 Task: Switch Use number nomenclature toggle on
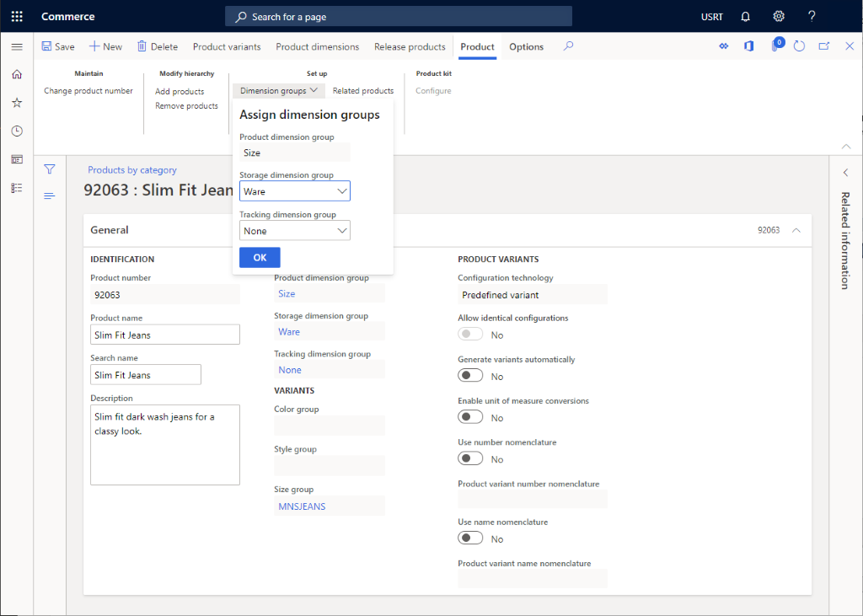pyautogui.click(x=469, y=458)
